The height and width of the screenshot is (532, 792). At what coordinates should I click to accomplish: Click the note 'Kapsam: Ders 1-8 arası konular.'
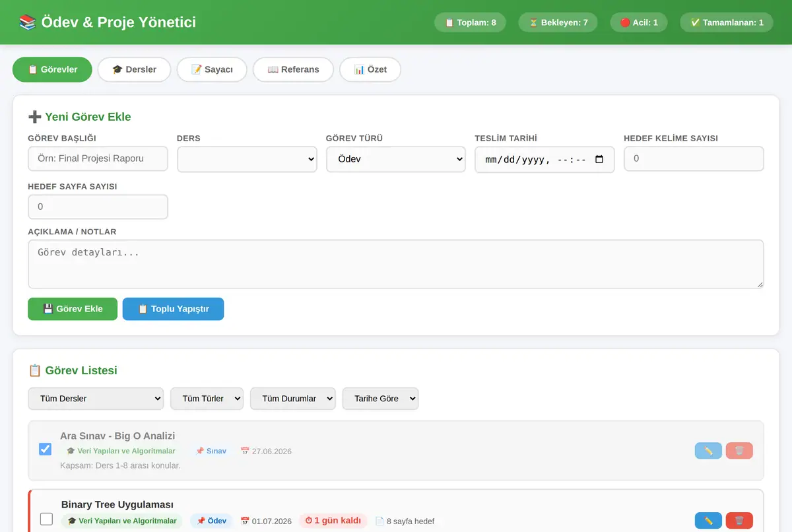(120, 465)
